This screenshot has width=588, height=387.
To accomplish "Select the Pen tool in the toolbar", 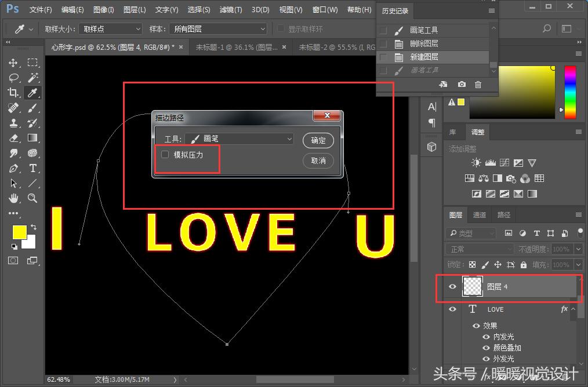I will [14, 168].
